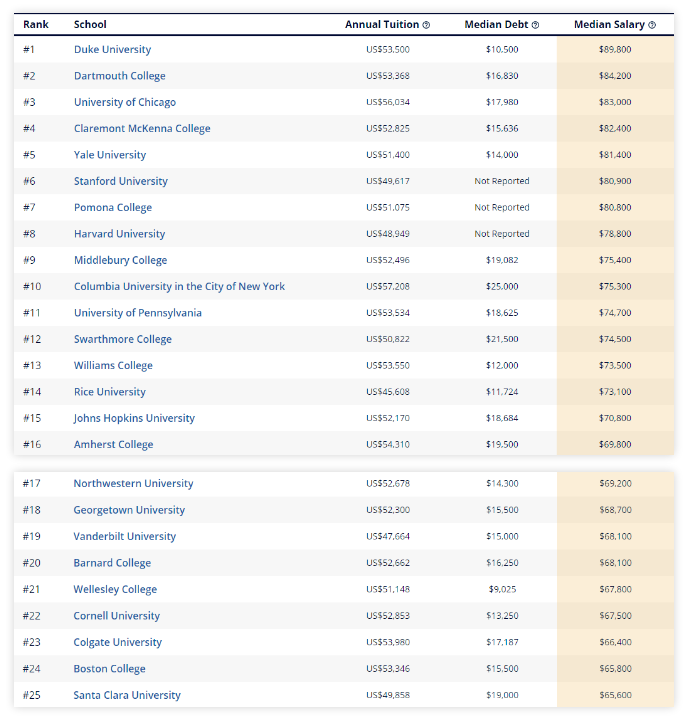The height and width of the screenshot is (718, 688).
Task: Open the Vanderbilt University link
Action: (x=125, y=536)
